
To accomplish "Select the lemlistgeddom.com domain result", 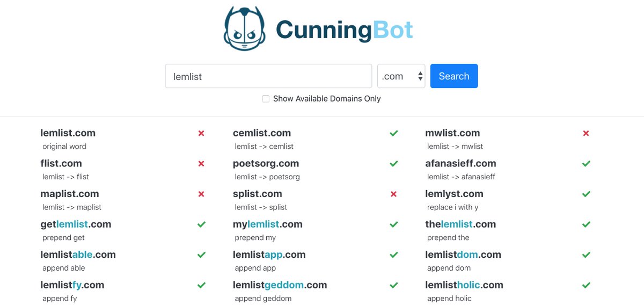I will [x=280, y=285].
